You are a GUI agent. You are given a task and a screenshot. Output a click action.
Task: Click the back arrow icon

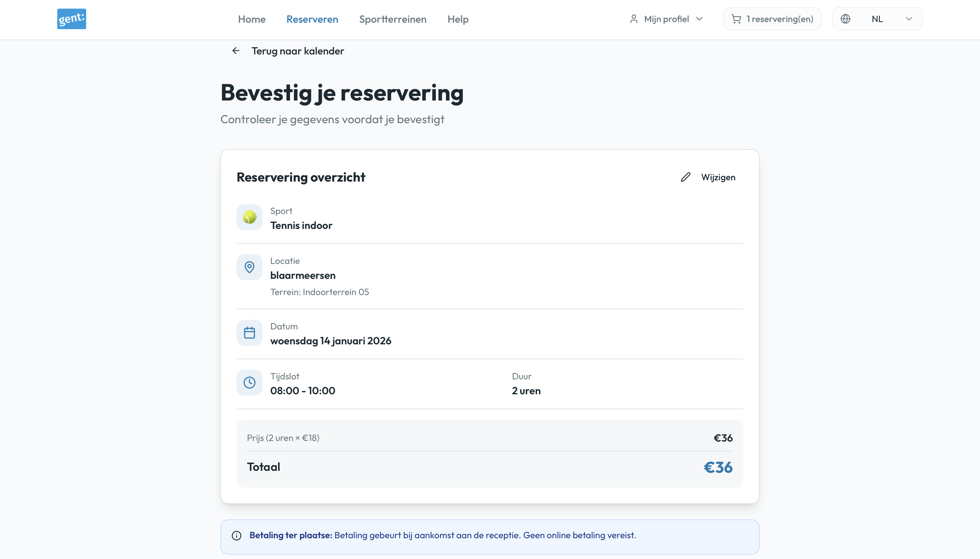click(236, 51)
